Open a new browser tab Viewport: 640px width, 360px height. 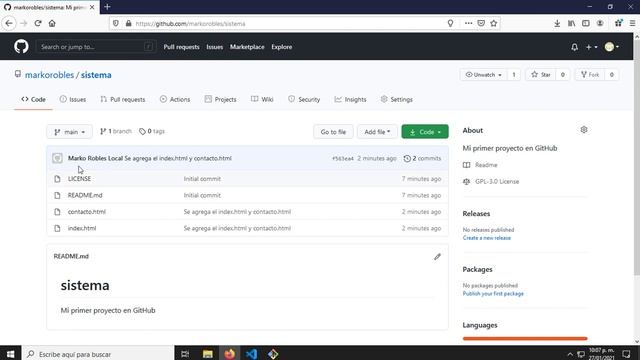(x=107, y=7)
